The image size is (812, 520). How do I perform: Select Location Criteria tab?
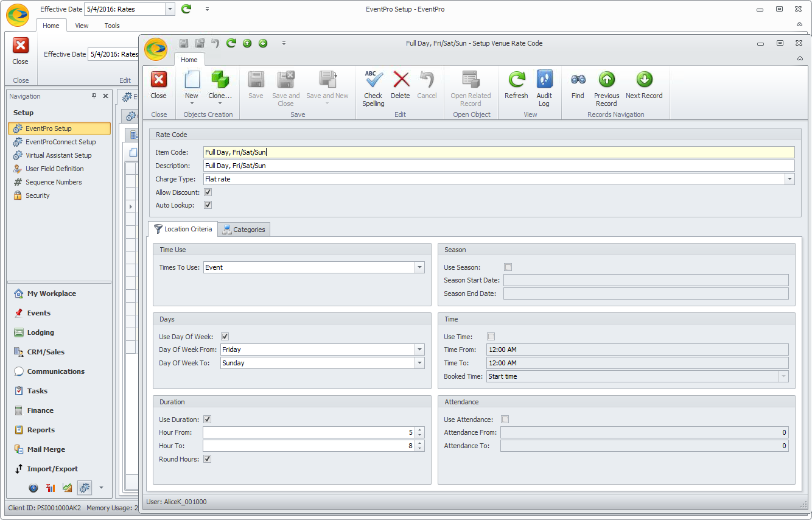(183, 229)
